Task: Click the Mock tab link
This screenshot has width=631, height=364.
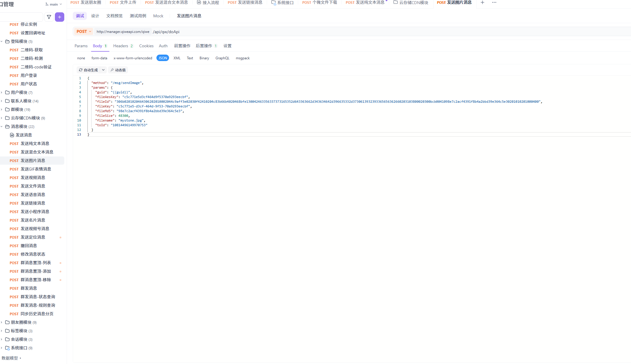Action: pyautogui.click(x=158, y=16)
